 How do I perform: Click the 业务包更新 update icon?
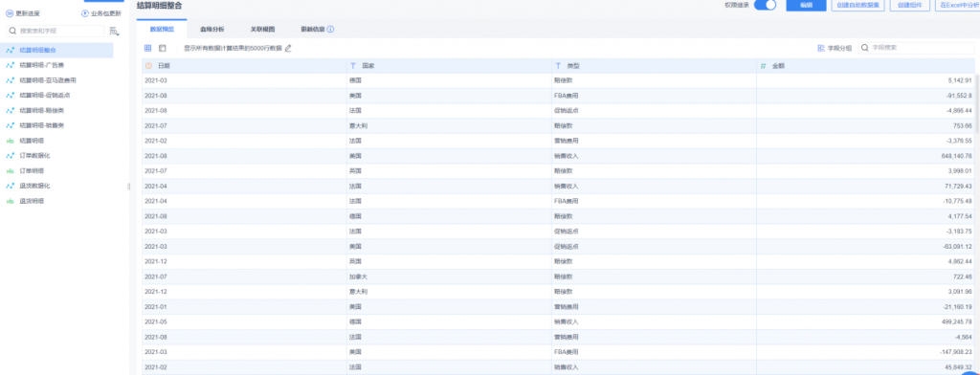[x=85, y=13]
